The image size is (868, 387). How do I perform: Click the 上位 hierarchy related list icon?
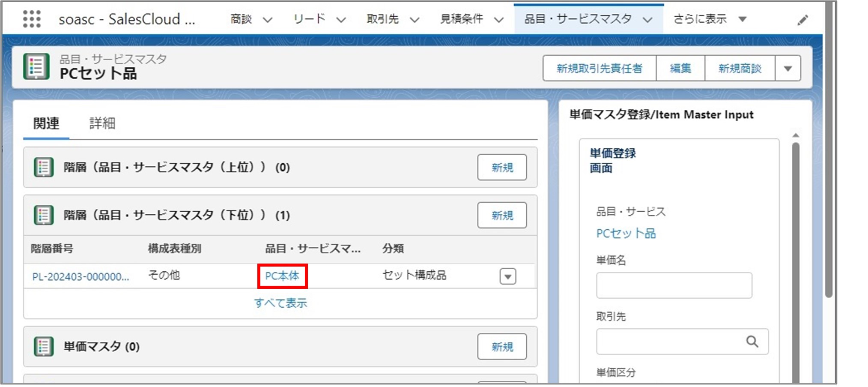(x=44, y=167)
